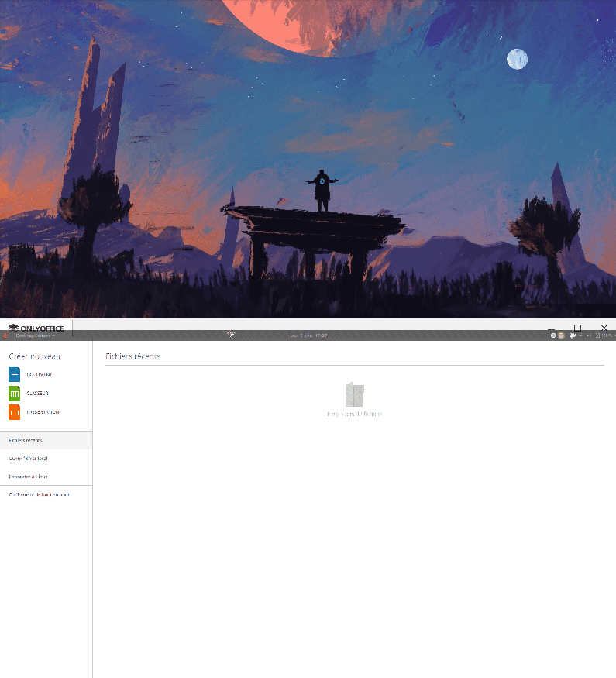Create a new Document file

pos(30,374)
